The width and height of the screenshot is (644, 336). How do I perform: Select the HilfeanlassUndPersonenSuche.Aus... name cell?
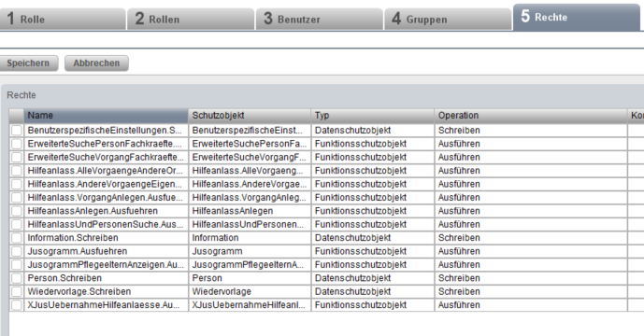tap(106, 224)
